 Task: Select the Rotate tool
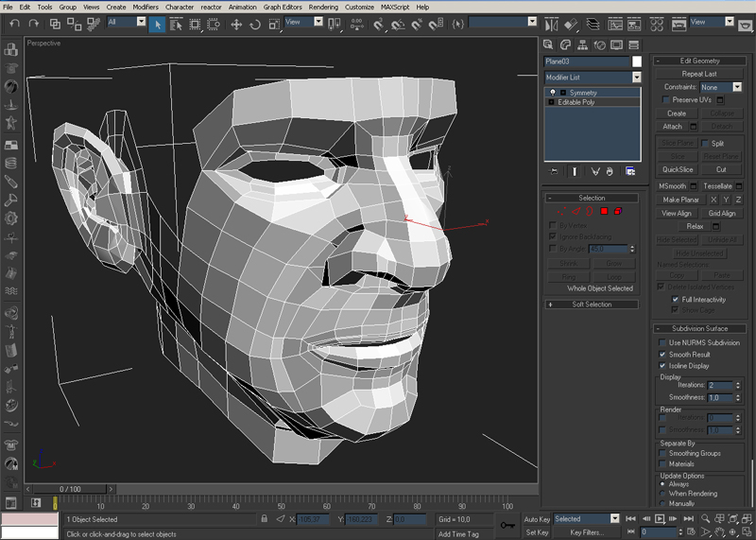pyautogui.click(x=255, y=25)
